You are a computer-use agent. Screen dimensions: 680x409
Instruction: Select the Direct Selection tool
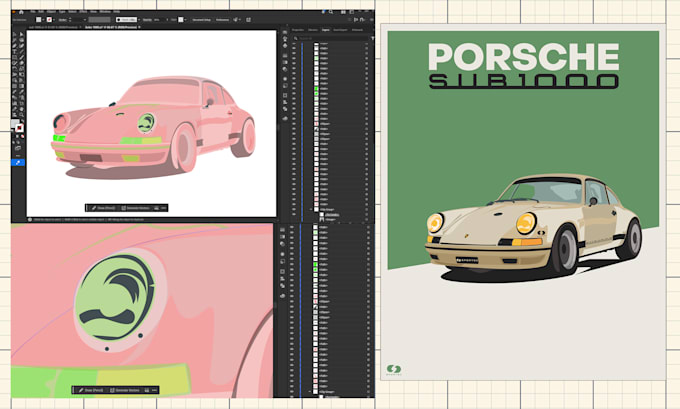point(21,34)
